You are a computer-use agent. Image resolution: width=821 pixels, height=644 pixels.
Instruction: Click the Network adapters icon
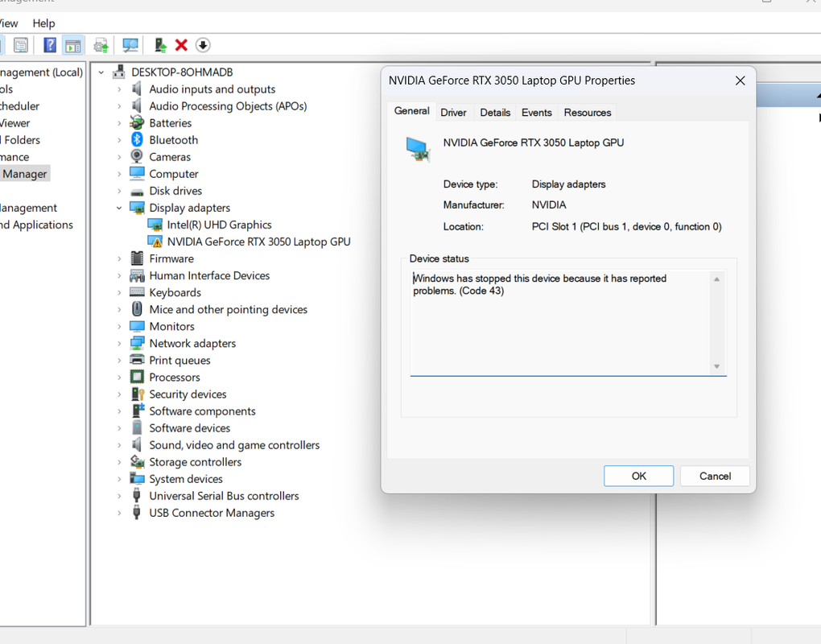tap(137, 344)
